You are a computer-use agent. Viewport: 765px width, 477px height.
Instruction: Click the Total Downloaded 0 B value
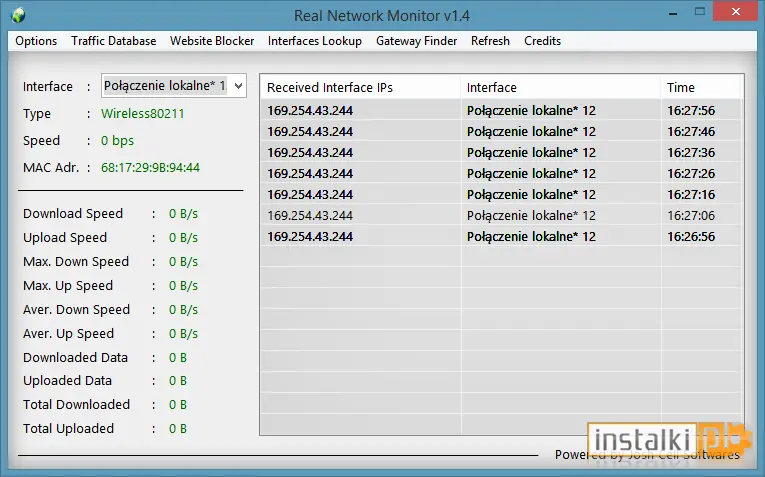tap(178, 404)
